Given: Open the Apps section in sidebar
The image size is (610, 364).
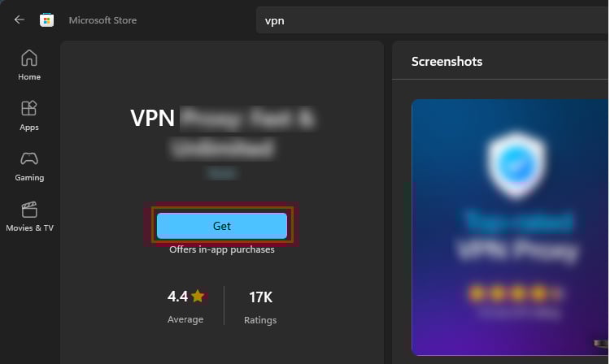Looking at the screenshot, I should [29, 115].
